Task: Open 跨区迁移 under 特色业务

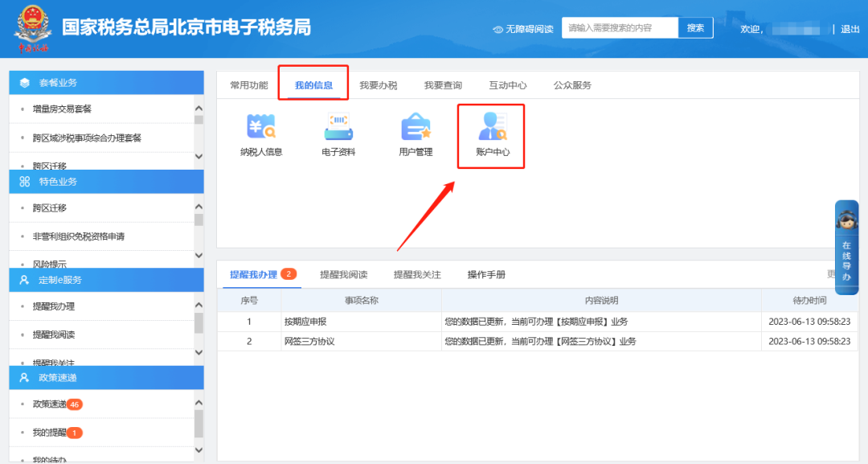Action: click(49, 208)
